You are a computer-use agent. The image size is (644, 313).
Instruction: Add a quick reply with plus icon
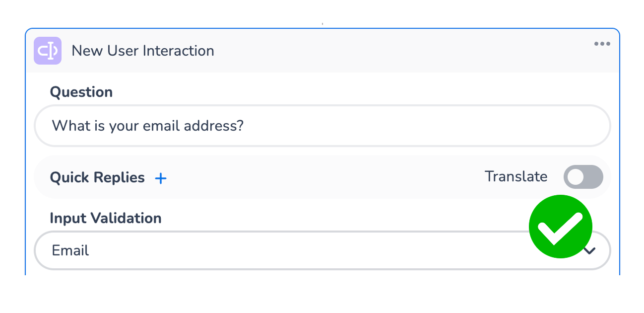(x=161, y=178)
